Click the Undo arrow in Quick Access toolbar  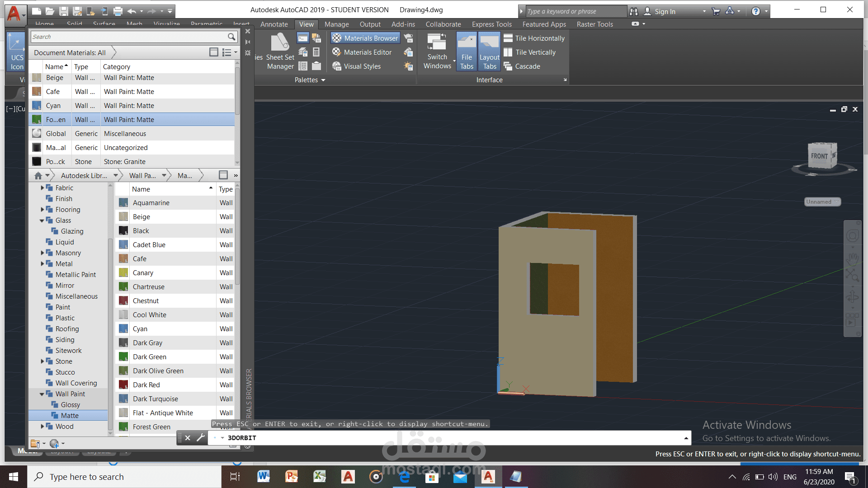point(132,11)
